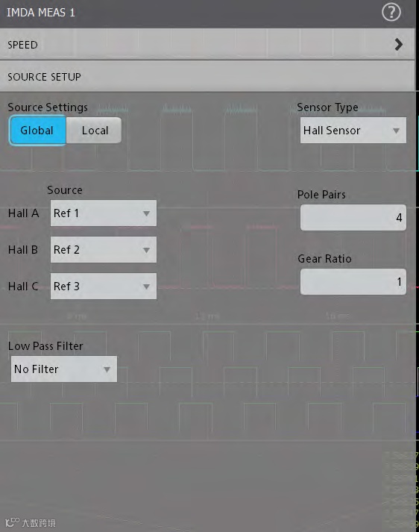Click the Low Pass Filter arrow
The image size is (419, 532).
(x=107, y=369)
